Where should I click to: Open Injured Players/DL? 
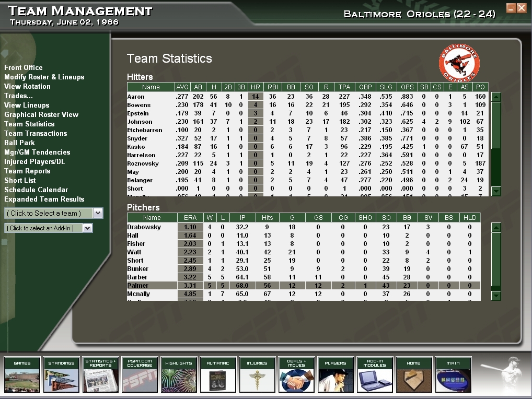pos(36,161)
